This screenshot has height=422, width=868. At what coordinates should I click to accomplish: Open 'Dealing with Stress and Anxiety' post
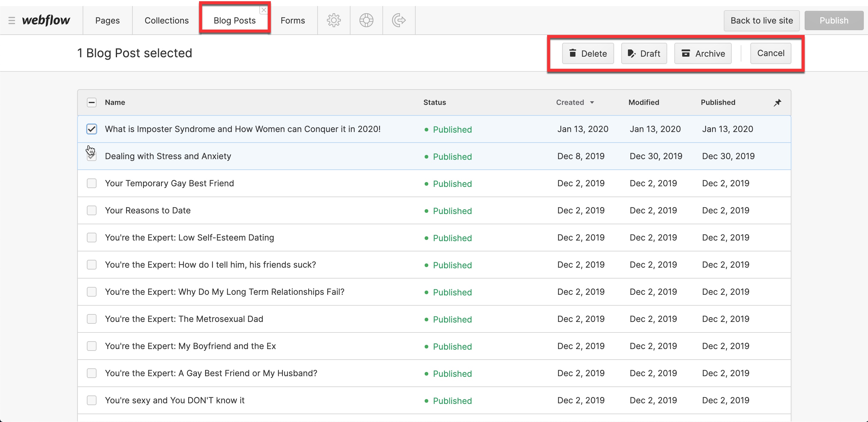tap(168, 156)
